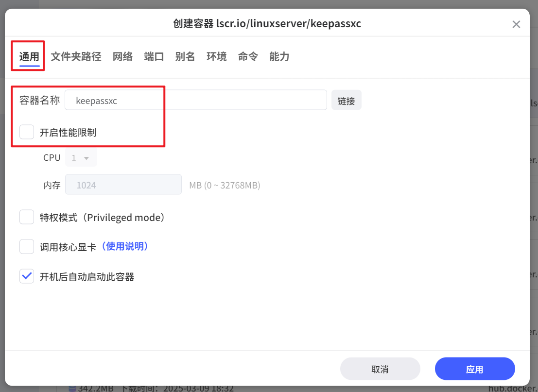Click the MB (0 ~ 32768MB) range text
538x392 pixels.
(x=225, y=185)
